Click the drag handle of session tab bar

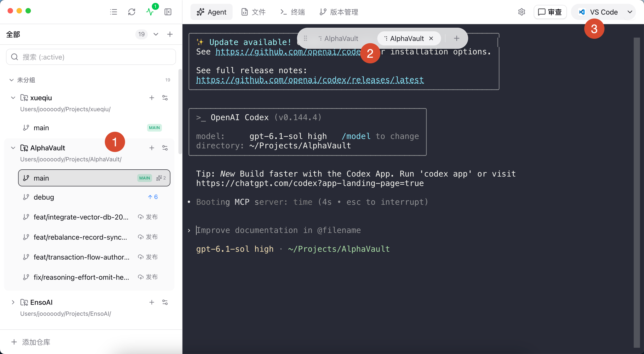point(305,38)
